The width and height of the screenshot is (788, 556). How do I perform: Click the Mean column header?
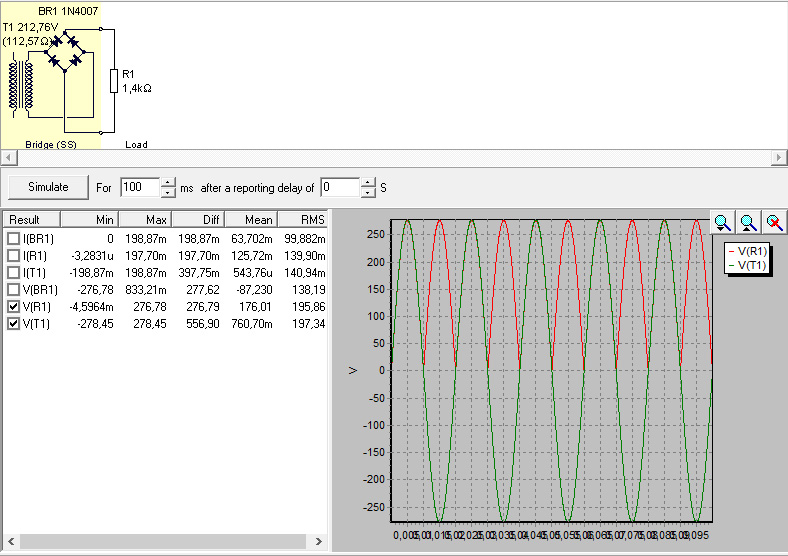250,219
